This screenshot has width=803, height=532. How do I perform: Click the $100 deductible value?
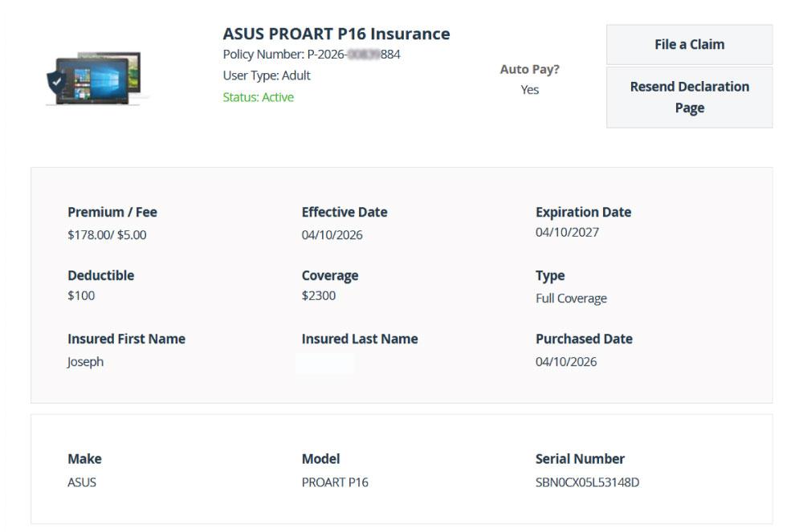coord(81,295)
